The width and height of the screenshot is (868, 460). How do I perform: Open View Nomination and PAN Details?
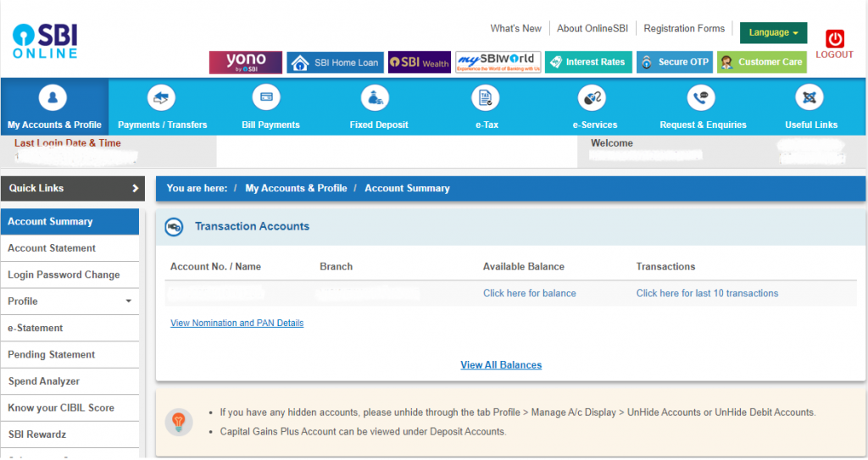pyautogui.click(x=237, y=324)
